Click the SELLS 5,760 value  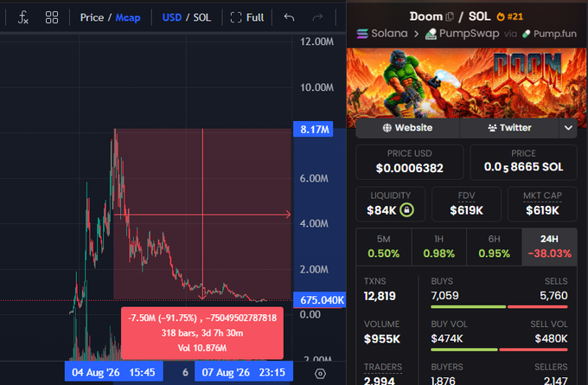(x=553, y=296)
